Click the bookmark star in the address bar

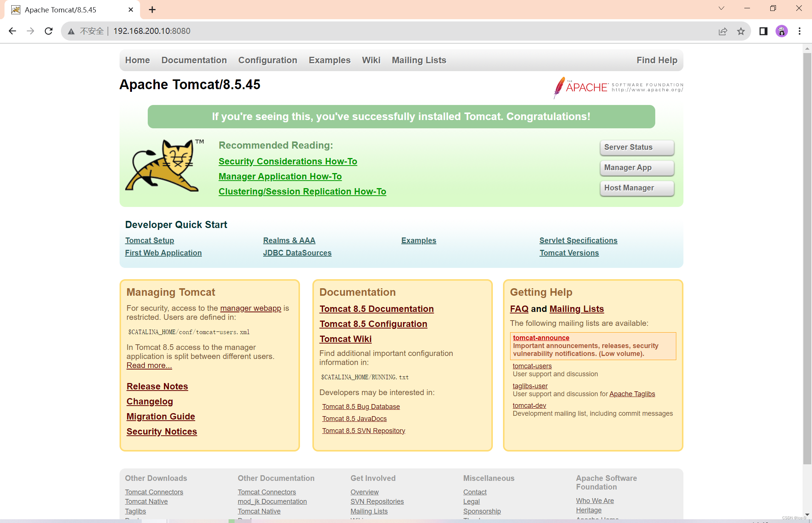pos(741,31)
